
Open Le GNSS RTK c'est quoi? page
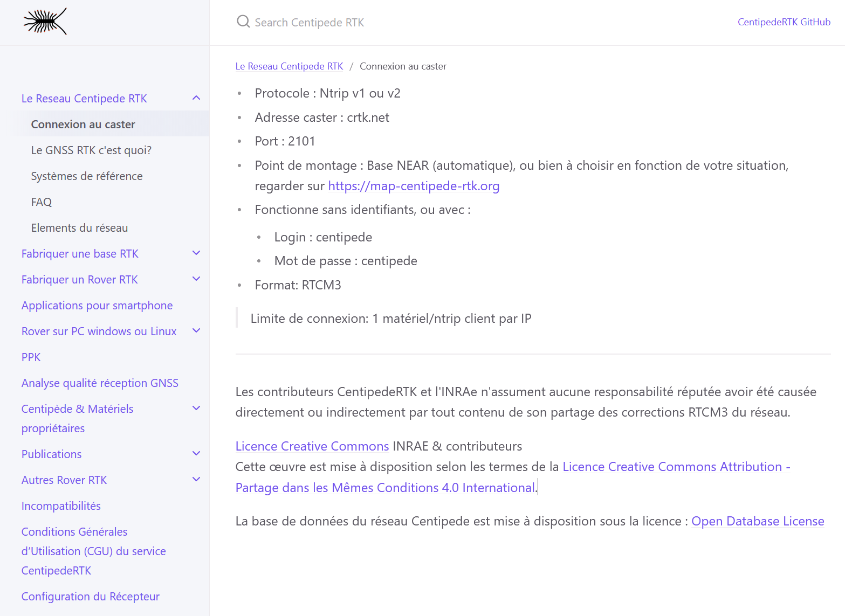coord(91,150)
